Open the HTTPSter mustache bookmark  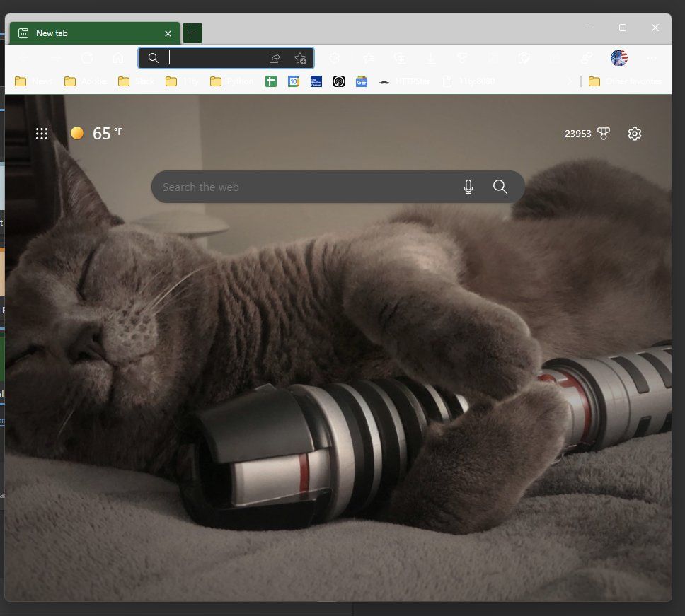pos(405,81)
